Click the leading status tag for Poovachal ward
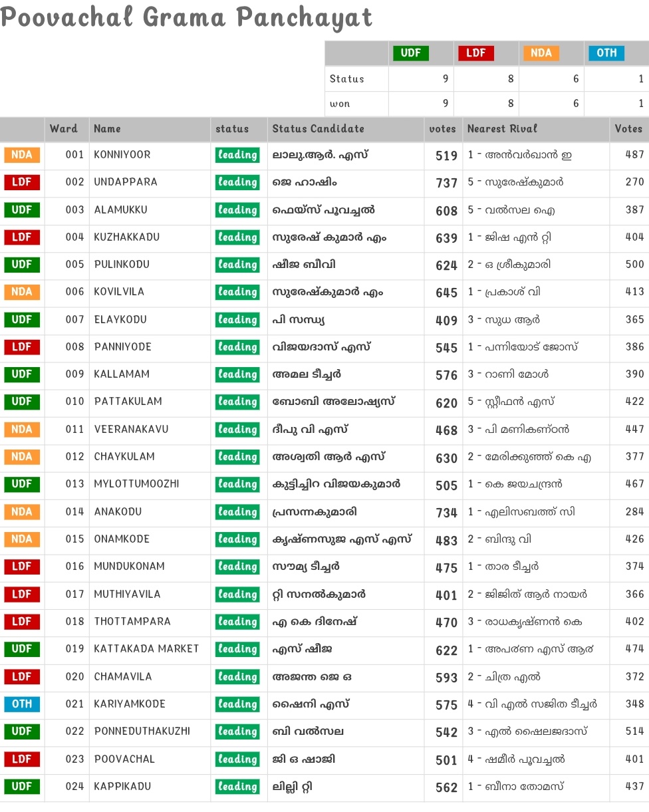 237,759
